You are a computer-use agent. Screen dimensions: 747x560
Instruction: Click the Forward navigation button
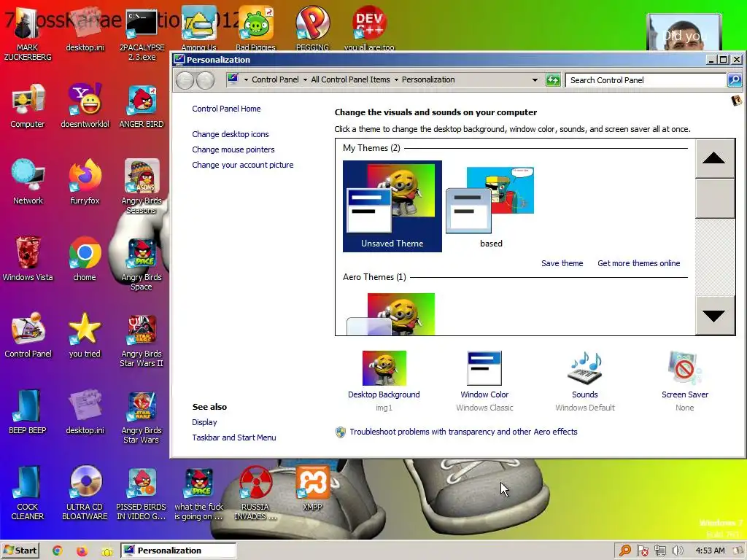coord(205,80)
